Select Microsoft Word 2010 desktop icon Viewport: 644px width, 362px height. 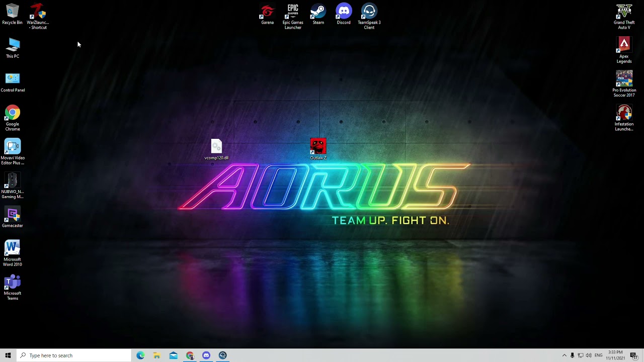click(13, 253)
